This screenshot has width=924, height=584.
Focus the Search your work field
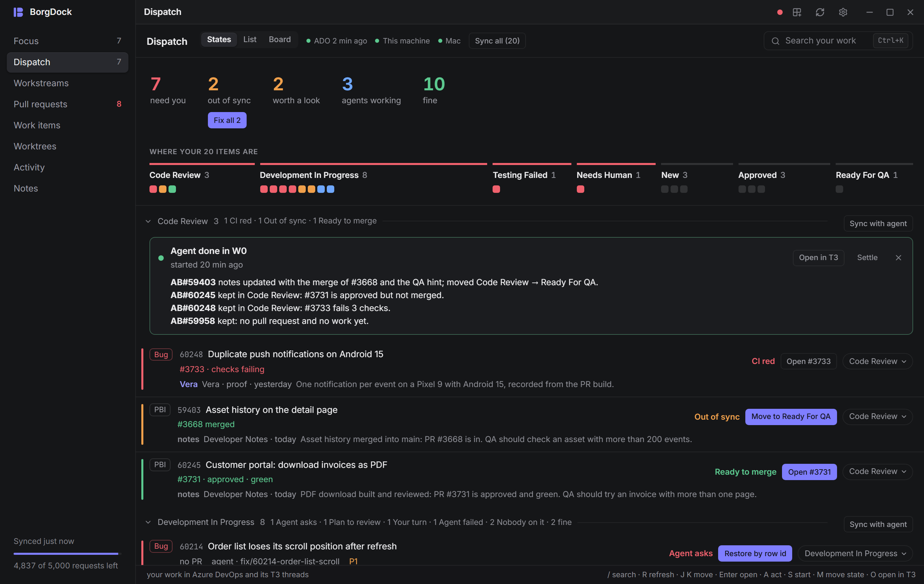[838, 41]
